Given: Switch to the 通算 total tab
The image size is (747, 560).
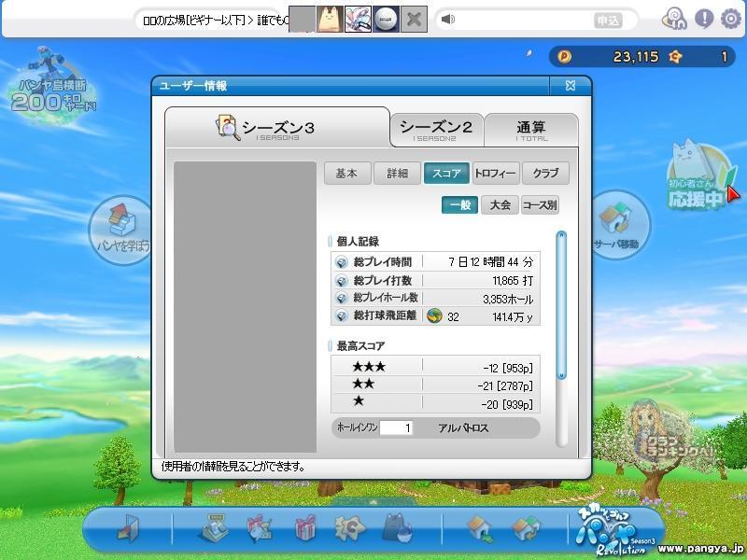Looking at the screenshot, I should point(531,130).
